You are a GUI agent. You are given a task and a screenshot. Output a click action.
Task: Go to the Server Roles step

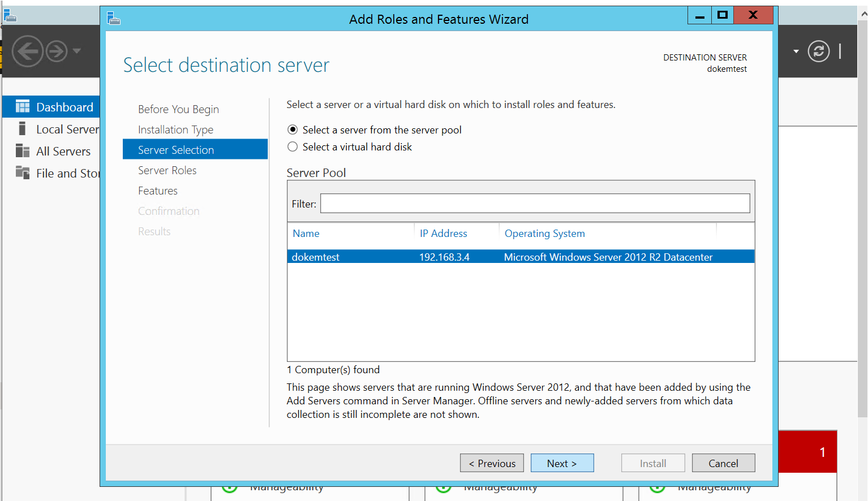tap(167, 170)
